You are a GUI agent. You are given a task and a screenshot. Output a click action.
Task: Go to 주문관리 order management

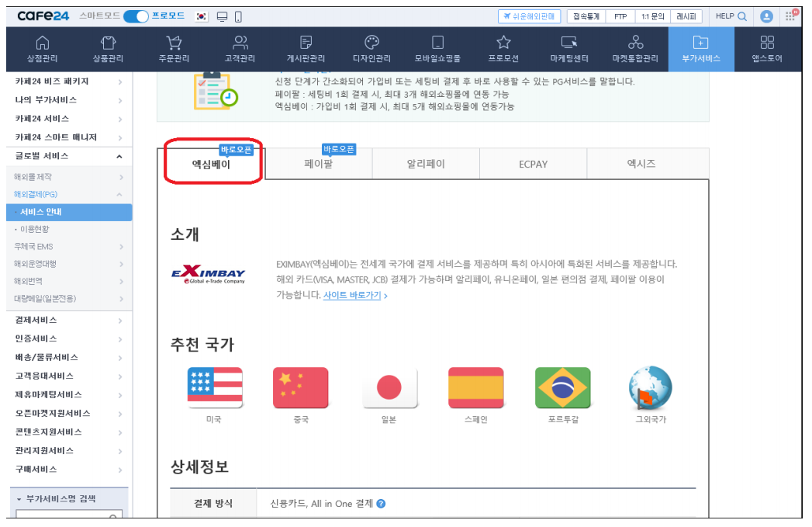click(x=174, y=49)
